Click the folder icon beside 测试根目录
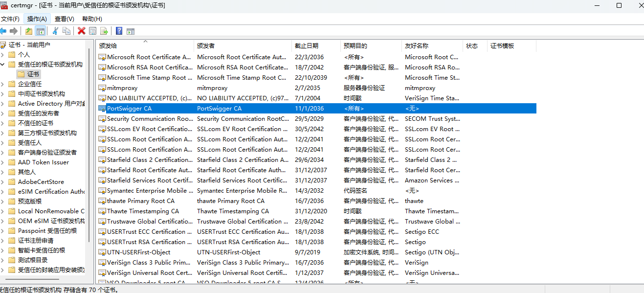This screenshot has width=644, height=293. click(12, 260)
